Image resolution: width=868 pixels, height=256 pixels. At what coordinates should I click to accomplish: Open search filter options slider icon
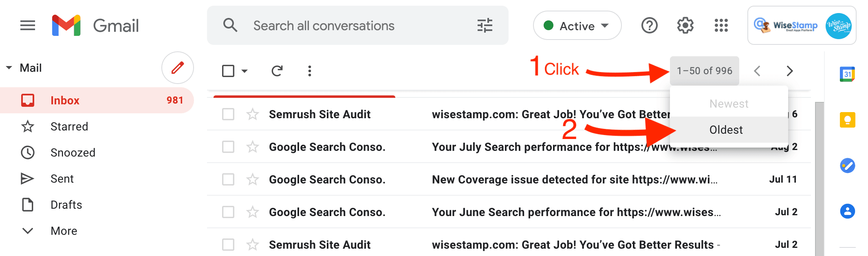[x=485, y=26]
